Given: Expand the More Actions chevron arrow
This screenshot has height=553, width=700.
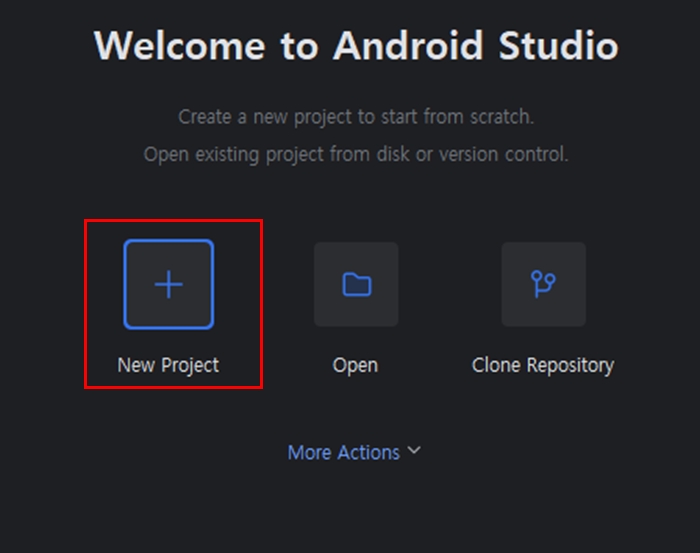Looking at the screenshot, I should (414, 450).
